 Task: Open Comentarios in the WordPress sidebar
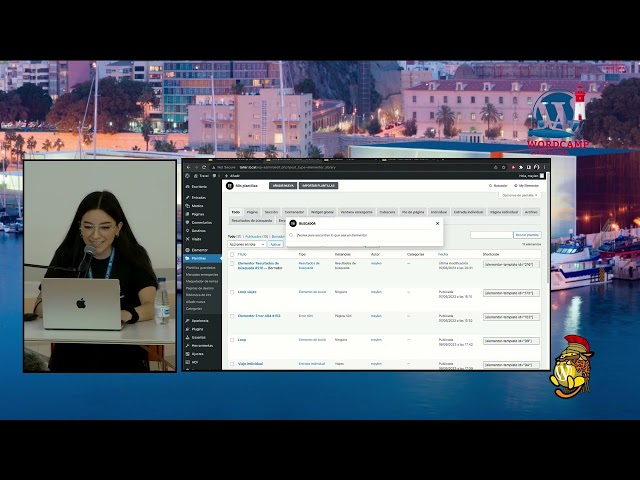(x=202, y=223)
